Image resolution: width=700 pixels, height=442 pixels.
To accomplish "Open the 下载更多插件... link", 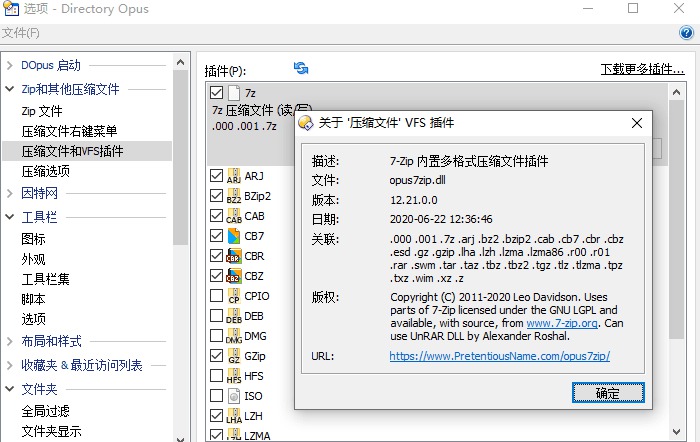I will (x=642, y=69).
